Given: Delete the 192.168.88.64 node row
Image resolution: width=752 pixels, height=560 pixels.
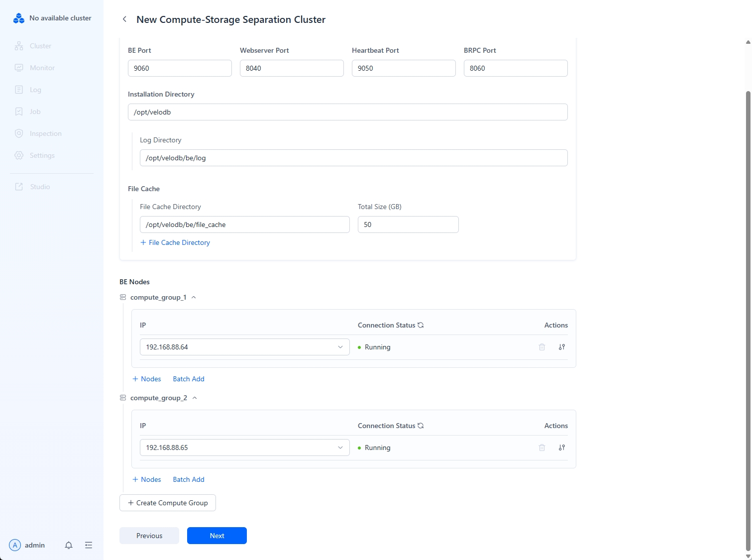Looking at the screenshot, I should 542,347.
